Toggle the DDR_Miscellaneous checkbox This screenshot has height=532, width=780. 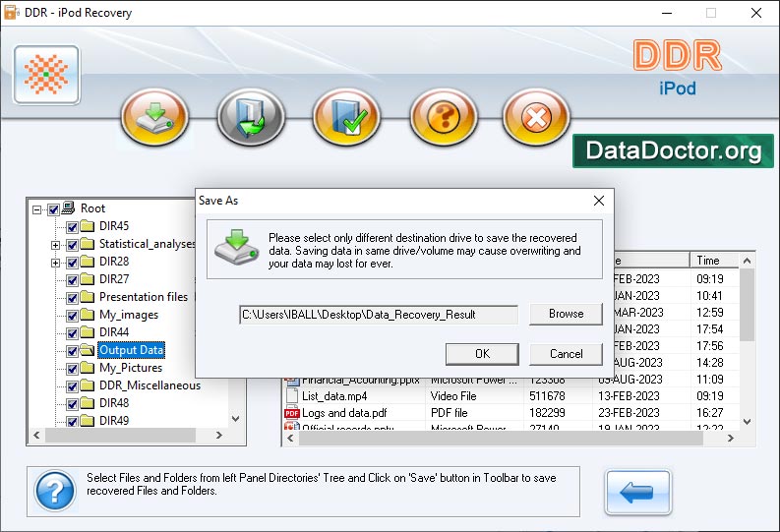pyautogui.click(x=72, y=386)
